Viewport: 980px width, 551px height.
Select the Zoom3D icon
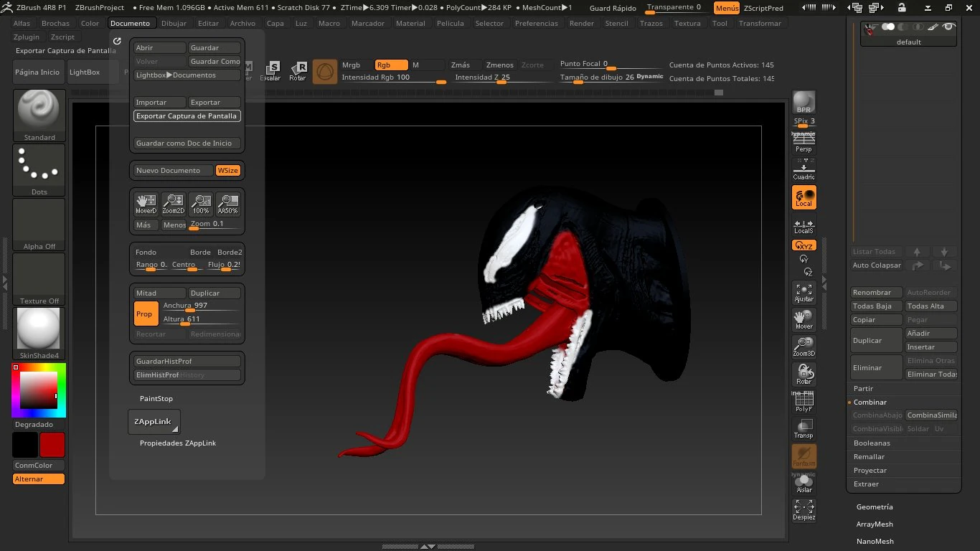(x=804, y=347)
